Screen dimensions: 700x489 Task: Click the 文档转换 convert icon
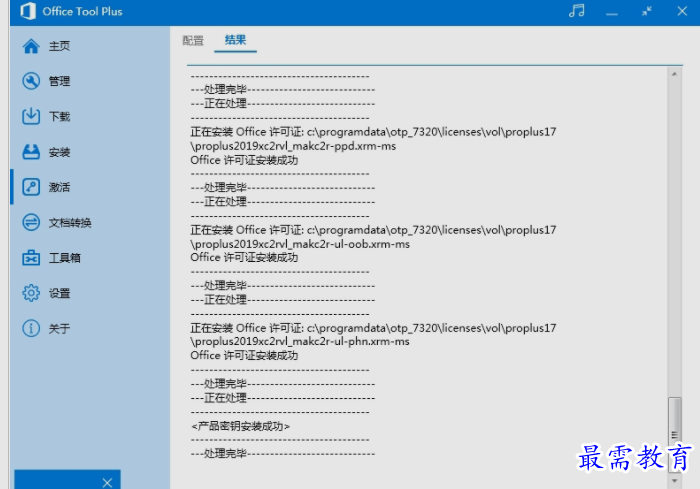click(x=31, y=222)
